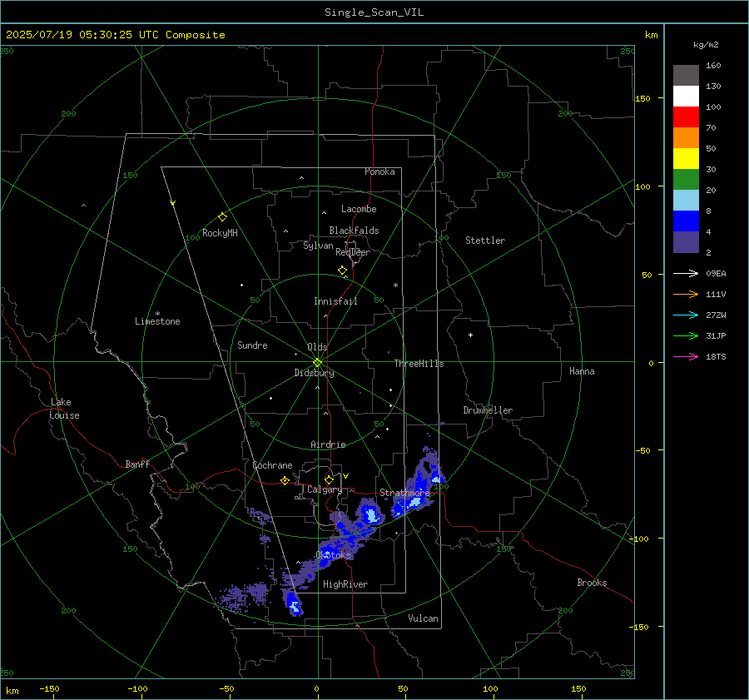
Task: Click the Lacombe town label
Action: pos(359,209)
